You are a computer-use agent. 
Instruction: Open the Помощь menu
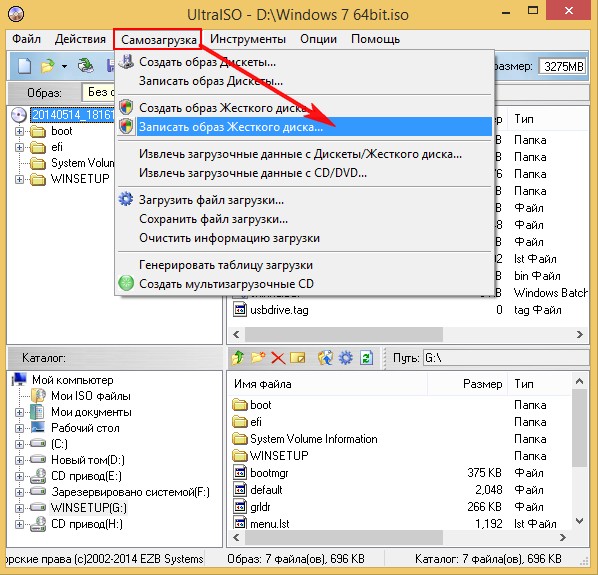click(x=375, y=39)
